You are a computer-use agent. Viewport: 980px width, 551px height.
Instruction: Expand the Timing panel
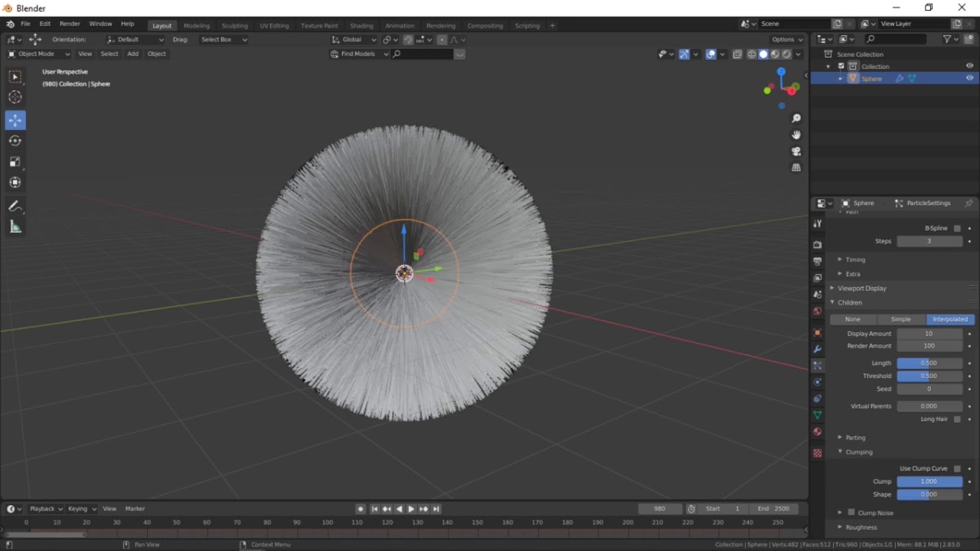tap(855, 260)
